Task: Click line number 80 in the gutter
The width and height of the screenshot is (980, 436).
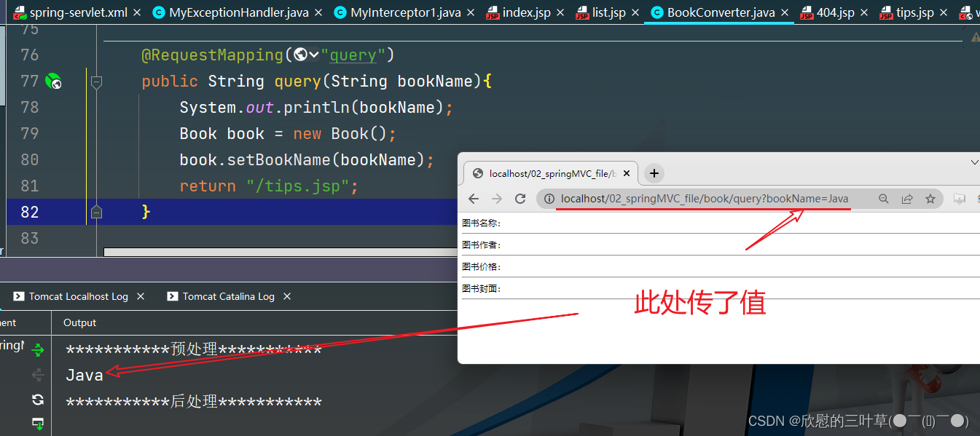Action: coord(30,159)
